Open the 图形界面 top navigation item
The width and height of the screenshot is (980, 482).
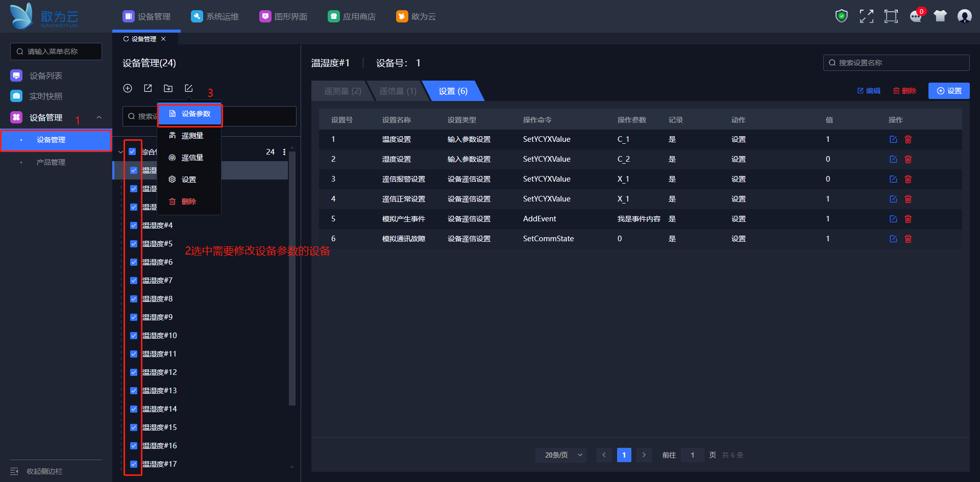tap(283, 16)
